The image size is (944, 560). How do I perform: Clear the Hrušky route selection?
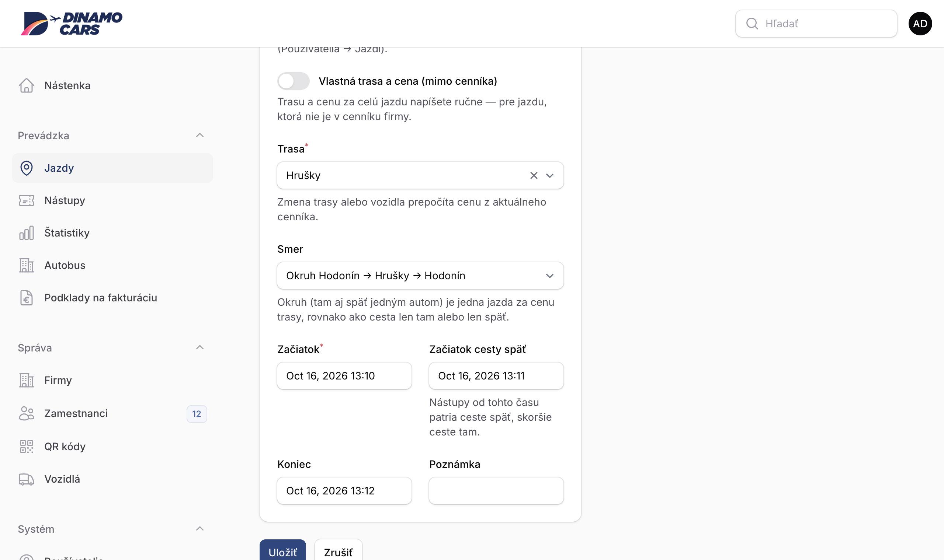534,175
